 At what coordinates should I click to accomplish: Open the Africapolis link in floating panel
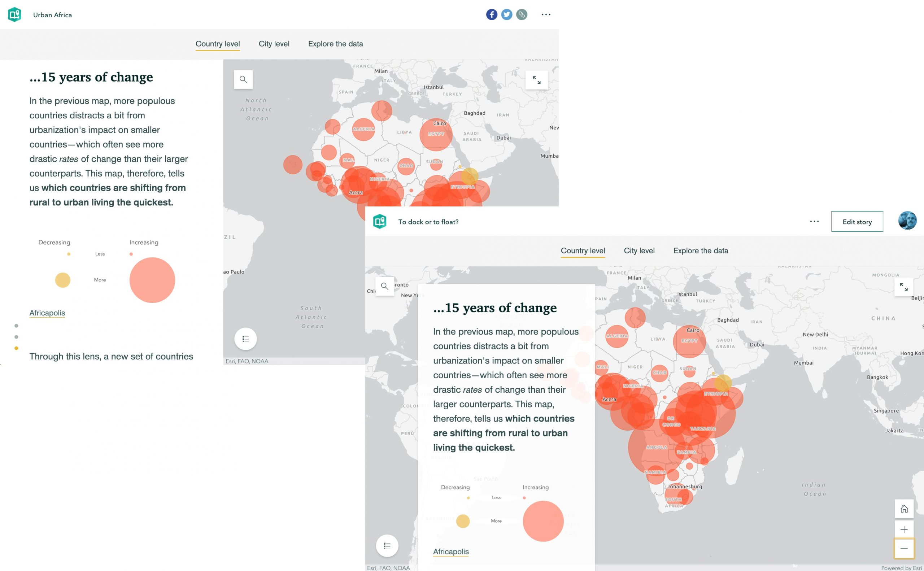pyautogui.click(x=451, y=552)
